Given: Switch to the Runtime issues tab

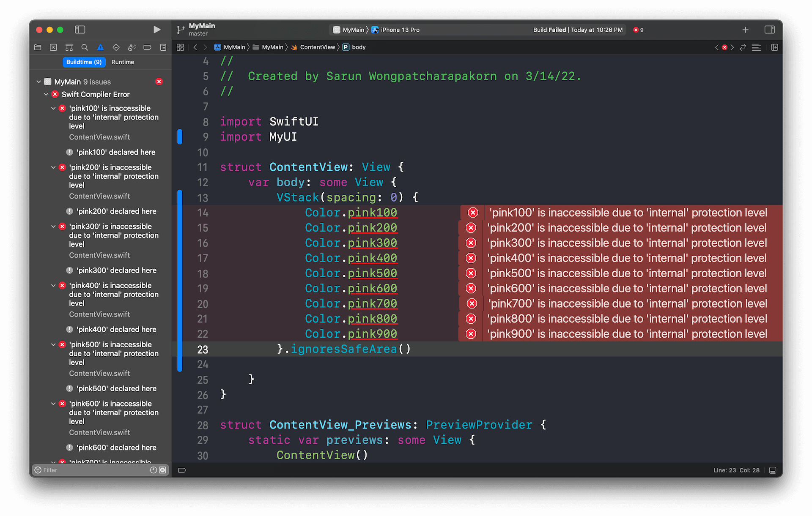Looking at the screenshot, I should 123,62.
